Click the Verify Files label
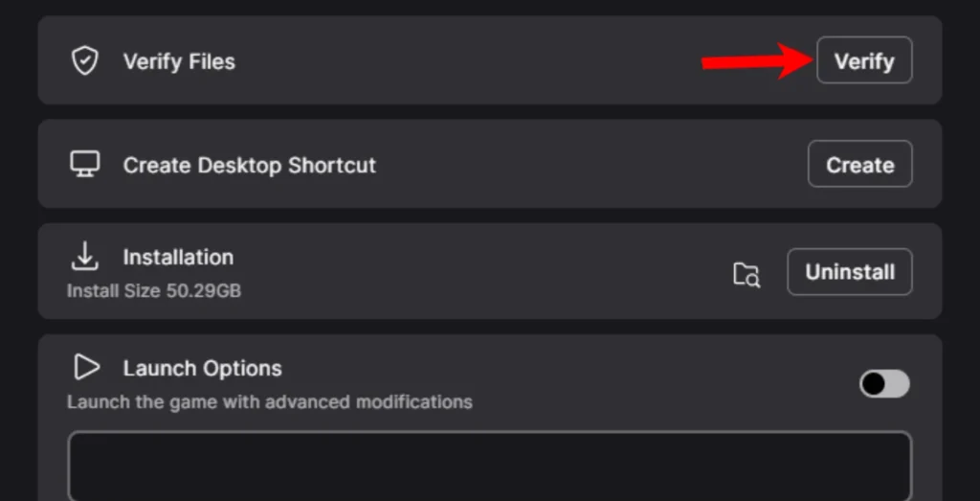 tap(179, 61)
